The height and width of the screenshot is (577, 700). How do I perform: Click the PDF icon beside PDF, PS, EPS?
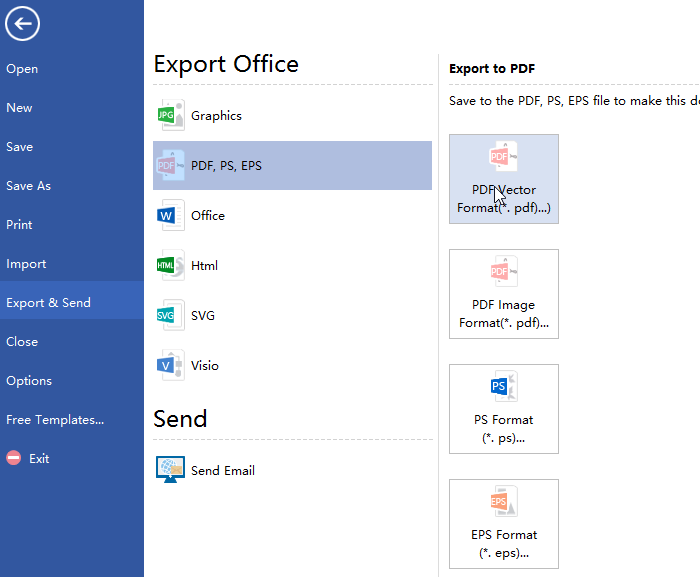[x=171, y=165]
